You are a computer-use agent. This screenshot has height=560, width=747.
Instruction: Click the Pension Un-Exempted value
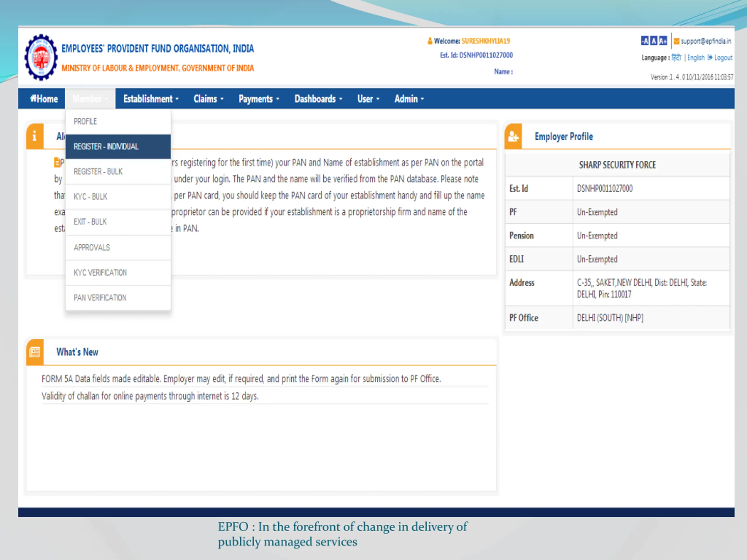[597, 236]
